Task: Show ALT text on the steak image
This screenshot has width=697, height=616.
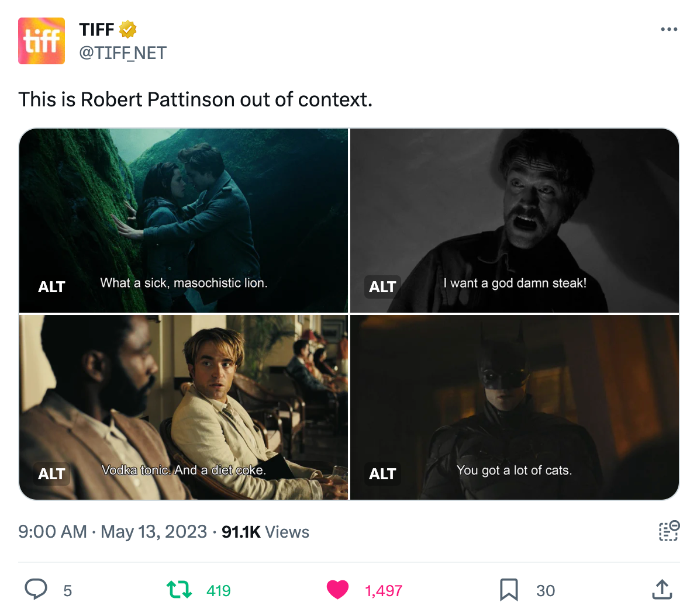Action: point(382,286)
